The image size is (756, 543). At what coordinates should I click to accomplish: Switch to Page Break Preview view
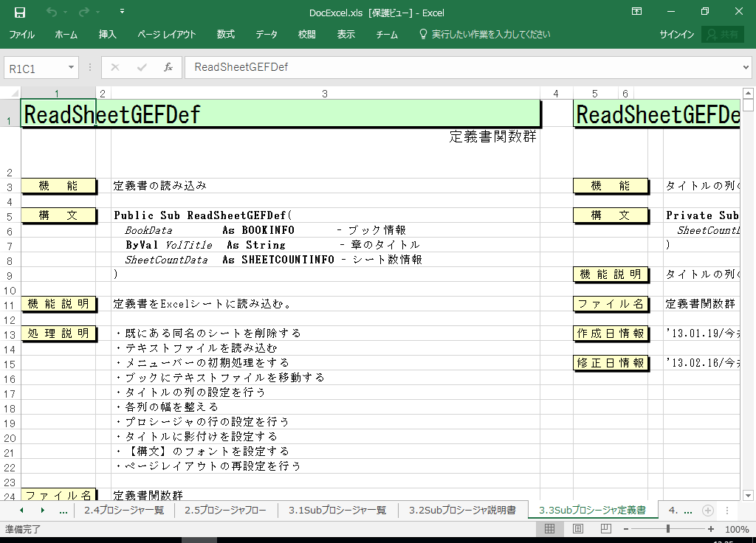coord(605,529)
